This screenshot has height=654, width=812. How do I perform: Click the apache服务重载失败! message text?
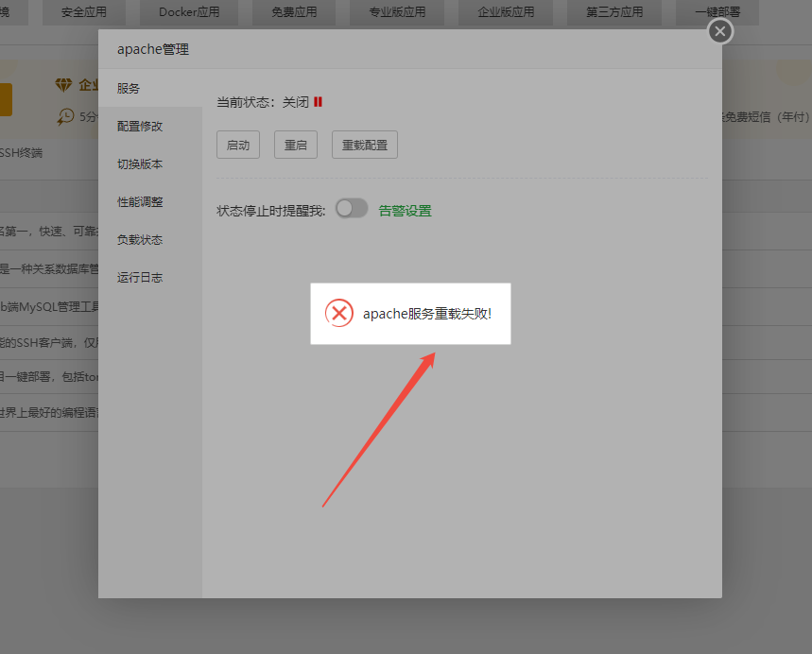426,314
